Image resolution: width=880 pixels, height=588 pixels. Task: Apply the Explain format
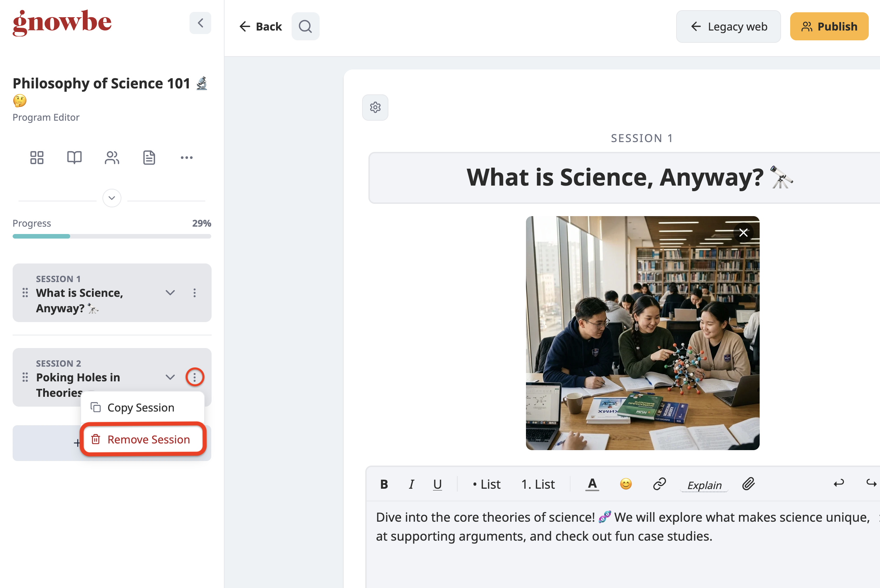point(704,485)
